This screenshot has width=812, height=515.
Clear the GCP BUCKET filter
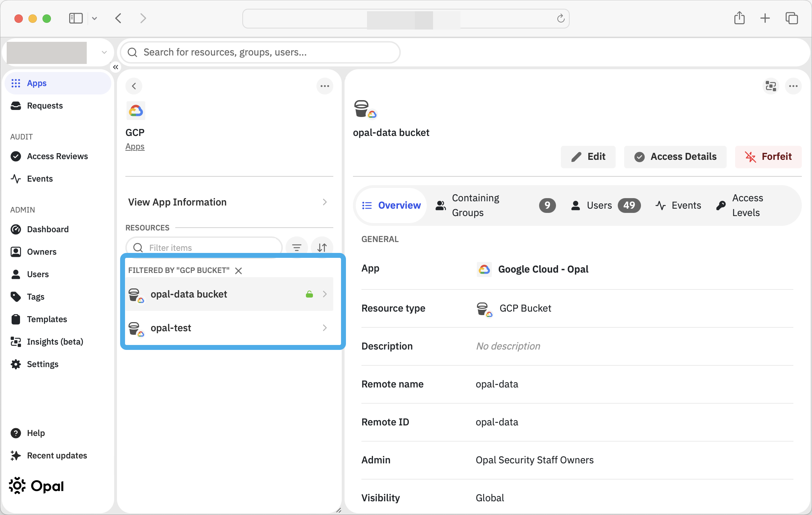[x=238, y=270]
